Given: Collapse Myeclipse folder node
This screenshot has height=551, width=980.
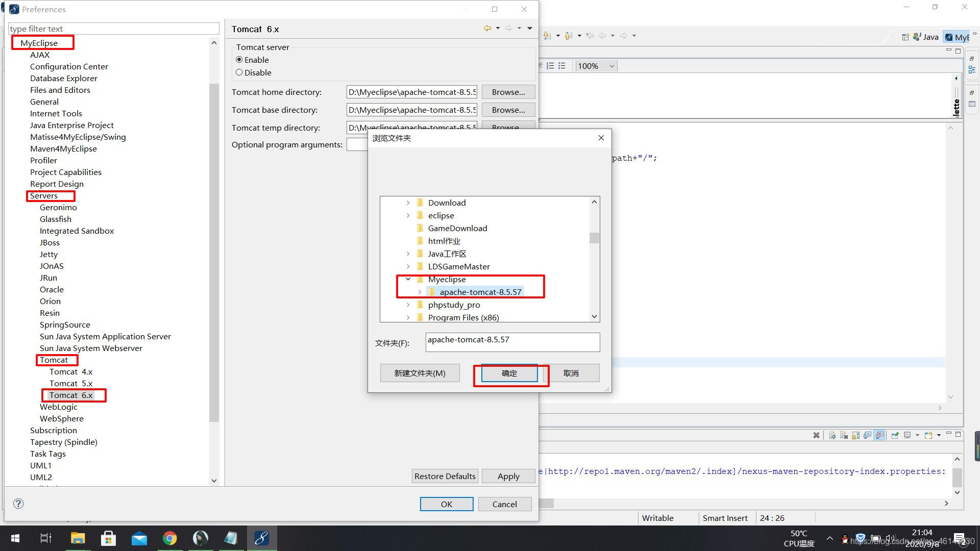Looking at the screenshot, I should click(x=408, y=279).
